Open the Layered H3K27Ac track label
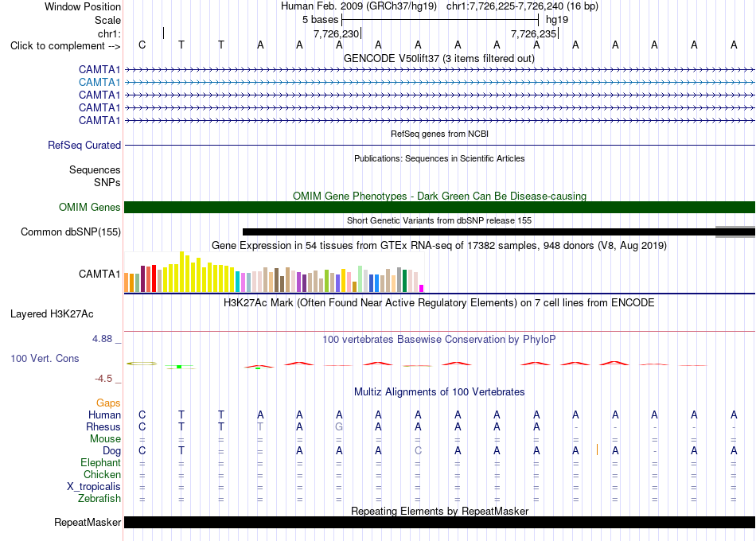The image size is (756, 541). tap(52, 314)
